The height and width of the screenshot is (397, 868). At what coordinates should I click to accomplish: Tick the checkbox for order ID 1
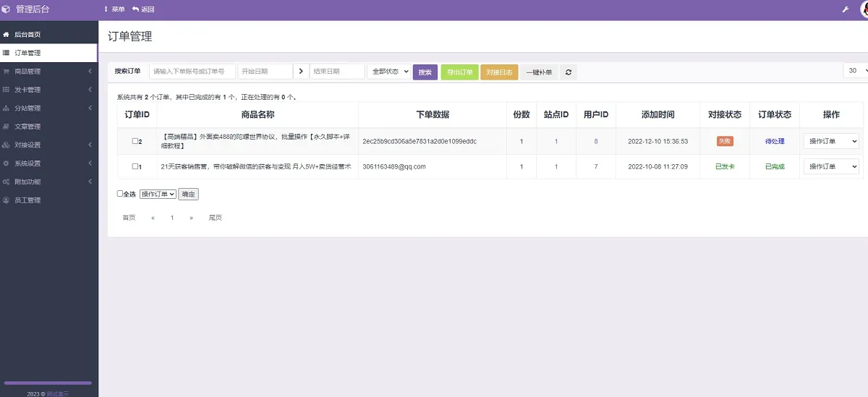coord(135,166)
